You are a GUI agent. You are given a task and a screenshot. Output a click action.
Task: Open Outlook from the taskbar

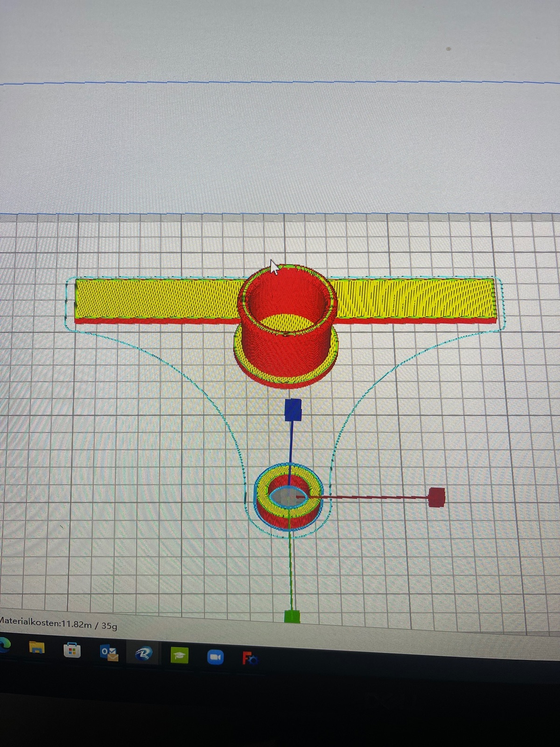(x=109, y=652)
